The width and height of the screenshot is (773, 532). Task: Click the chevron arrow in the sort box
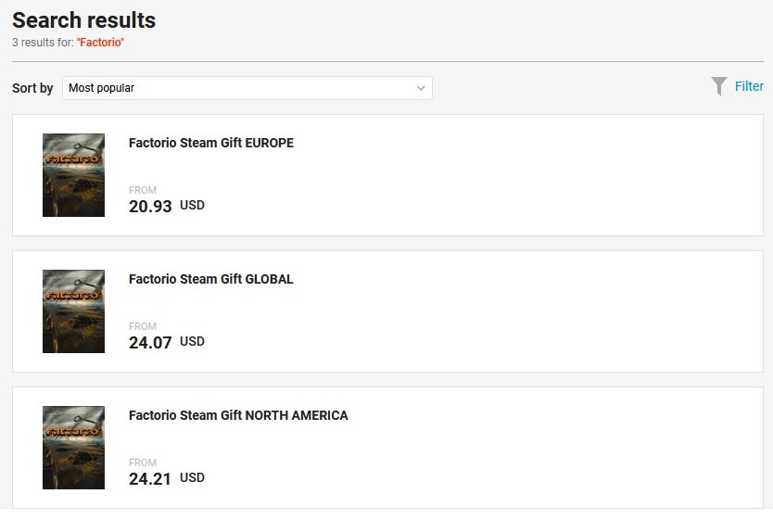pyautogui.click(x=421, y=88)
